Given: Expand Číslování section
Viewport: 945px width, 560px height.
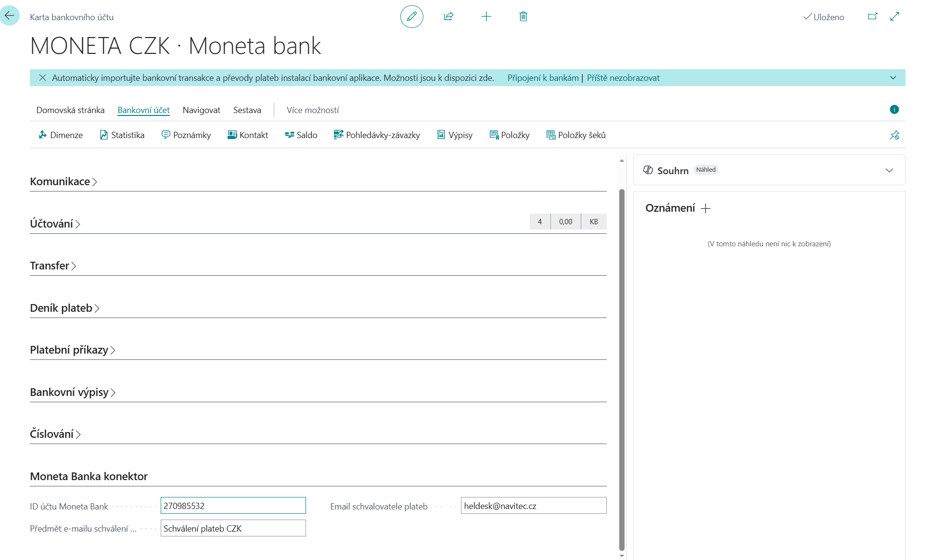Looking at the screenshot, I should tap(55, 434).
